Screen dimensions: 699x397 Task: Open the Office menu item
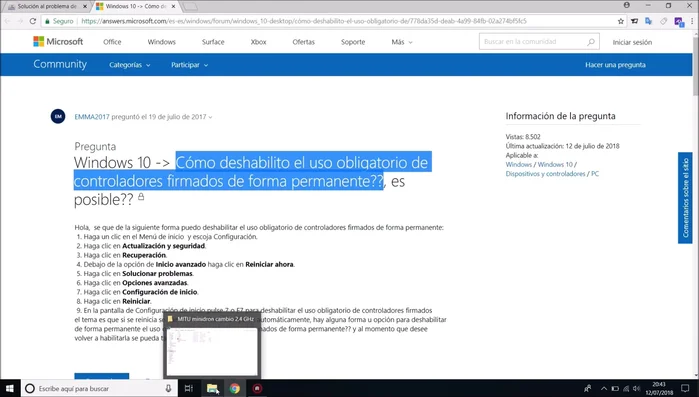coord(112,42)
